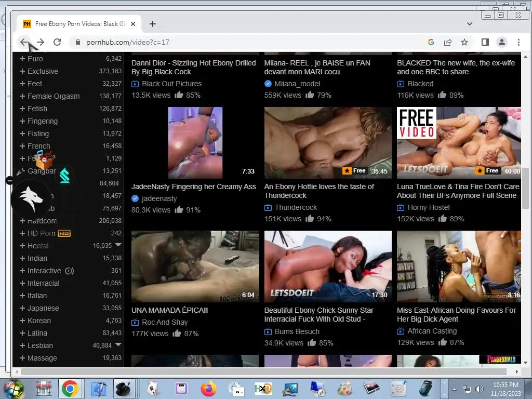Viewport: 532px width, 399px height.
Task: Click the white wolf overlay icon
Action: point(31,199)
